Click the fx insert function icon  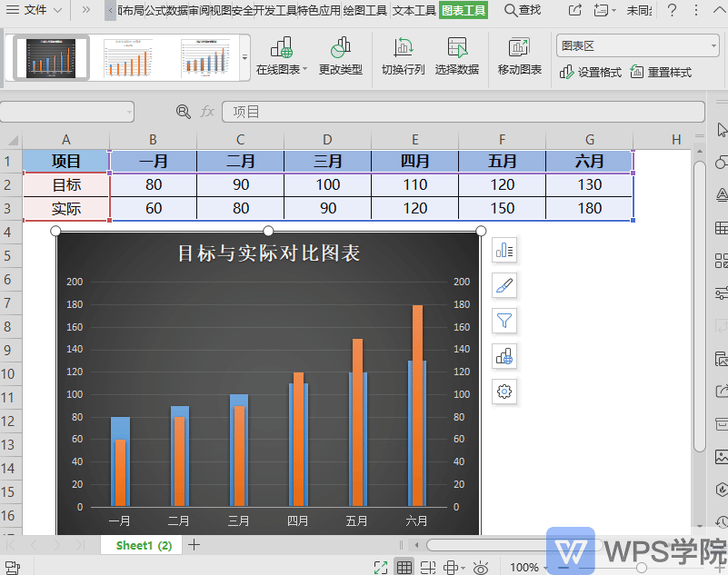click(x=207, y=112)
